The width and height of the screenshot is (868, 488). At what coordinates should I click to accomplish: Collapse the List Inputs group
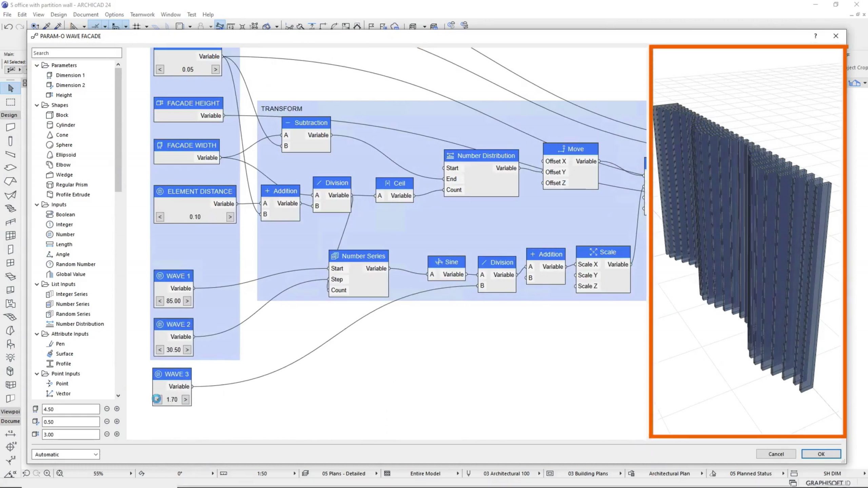pos(37,284)
